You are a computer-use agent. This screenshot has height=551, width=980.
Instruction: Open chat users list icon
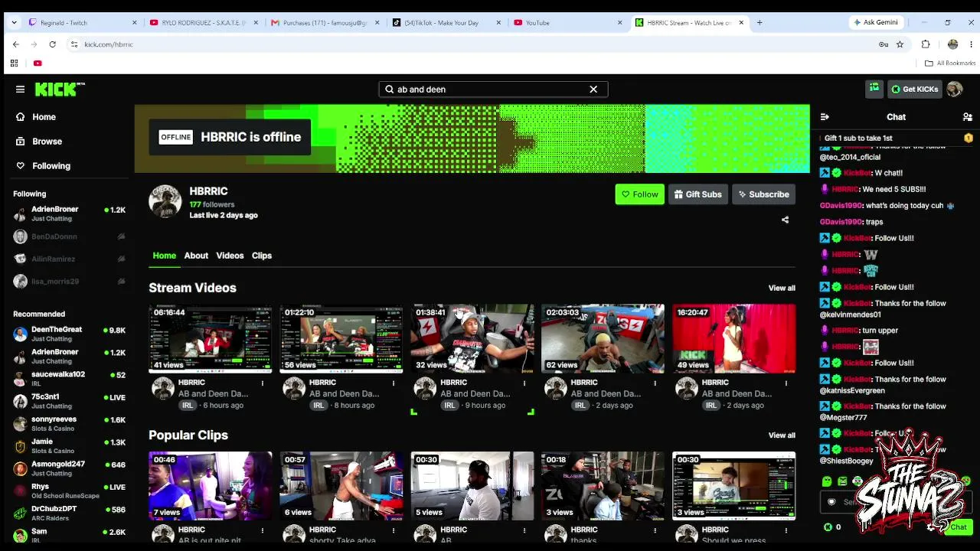click(x=968, y=117)
